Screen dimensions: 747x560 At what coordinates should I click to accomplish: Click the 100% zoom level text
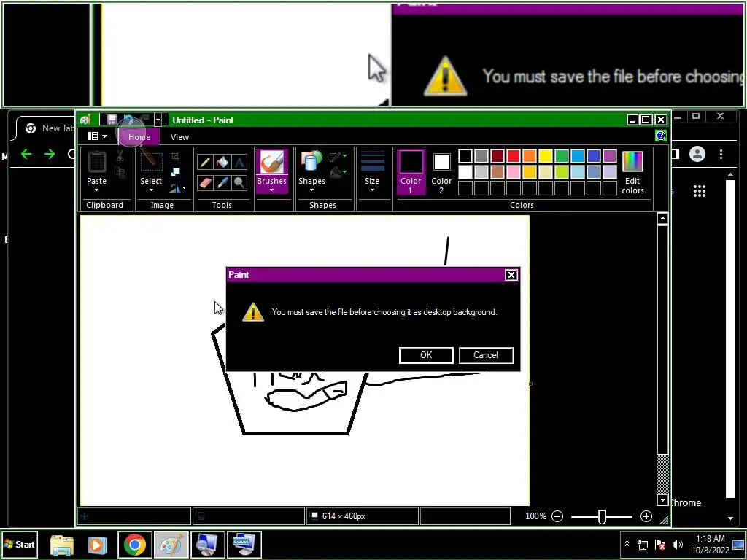click(535, 516)
